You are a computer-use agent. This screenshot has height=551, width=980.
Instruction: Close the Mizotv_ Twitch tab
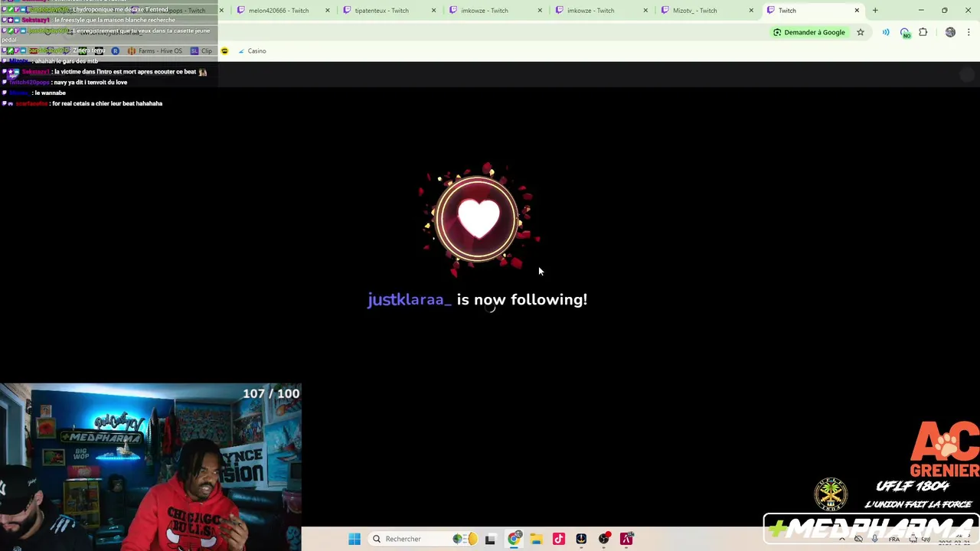[x=751, y=11]
